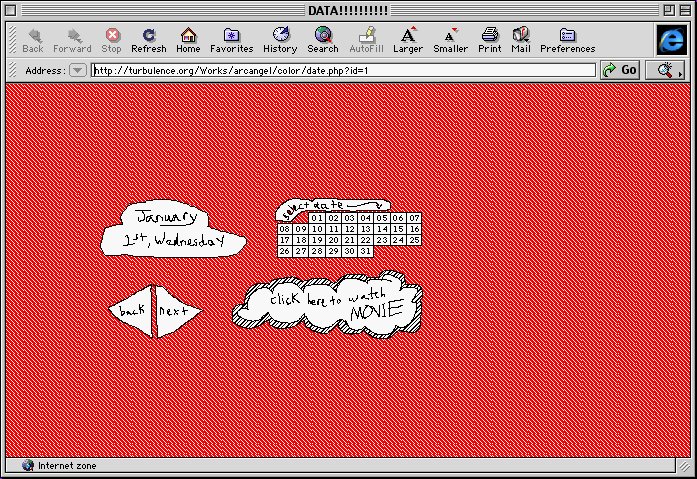The height and width of the screenshot is (479, 697).
Task: Open the History icon
Action: coord(280,40)
